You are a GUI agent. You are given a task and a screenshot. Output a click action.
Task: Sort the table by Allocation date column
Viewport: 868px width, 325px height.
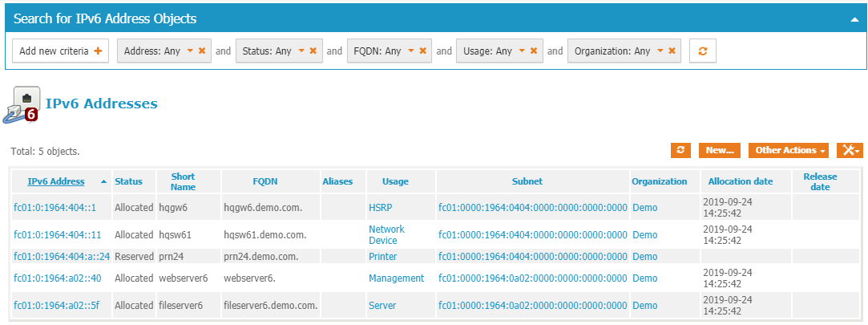pyautogui.click(x=740, y=181)
